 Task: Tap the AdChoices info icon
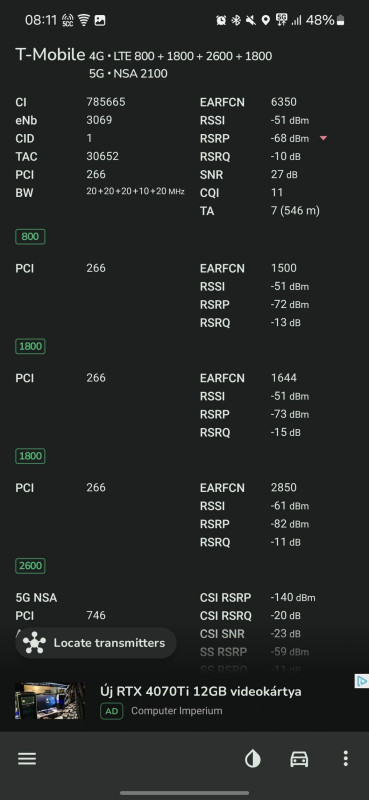click(x=361, y=681)
